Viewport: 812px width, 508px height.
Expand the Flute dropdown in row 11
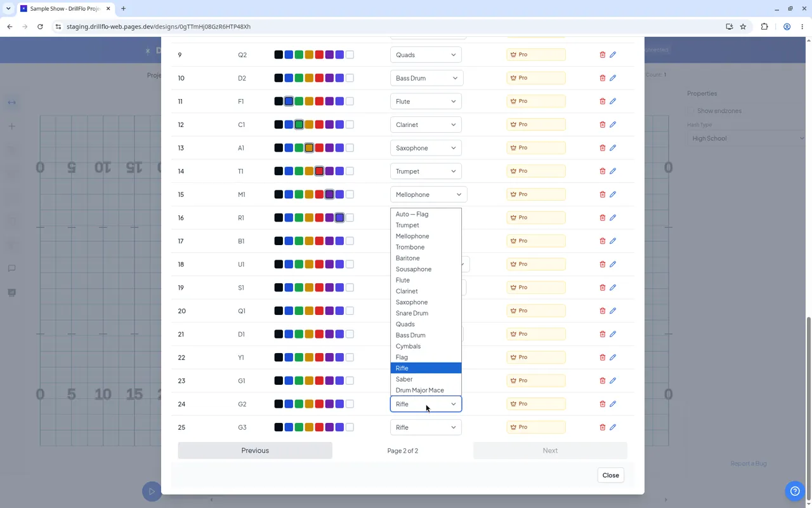[x=426, y=102]
